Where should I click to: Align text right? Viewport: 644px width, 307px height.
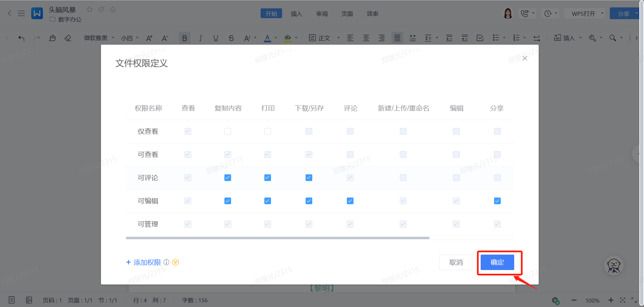tap(381, 38)
